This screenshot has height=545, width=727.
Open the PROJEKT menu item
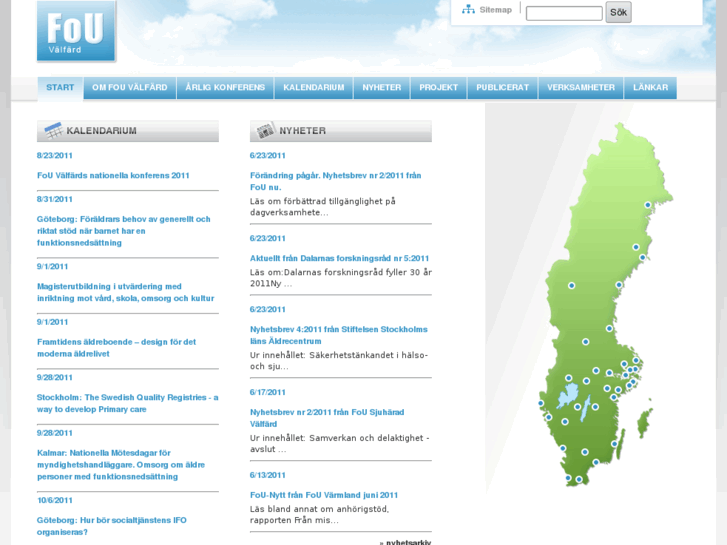coord(439,88)
